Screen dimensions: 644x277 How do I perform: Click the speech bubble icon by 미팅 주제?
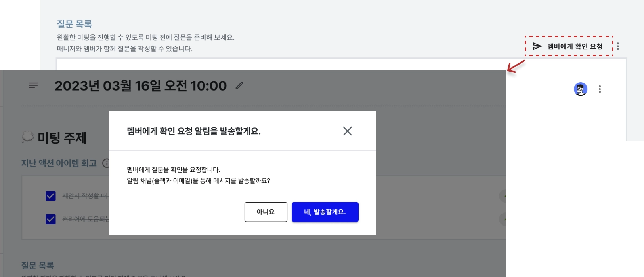tap(27, 137)
